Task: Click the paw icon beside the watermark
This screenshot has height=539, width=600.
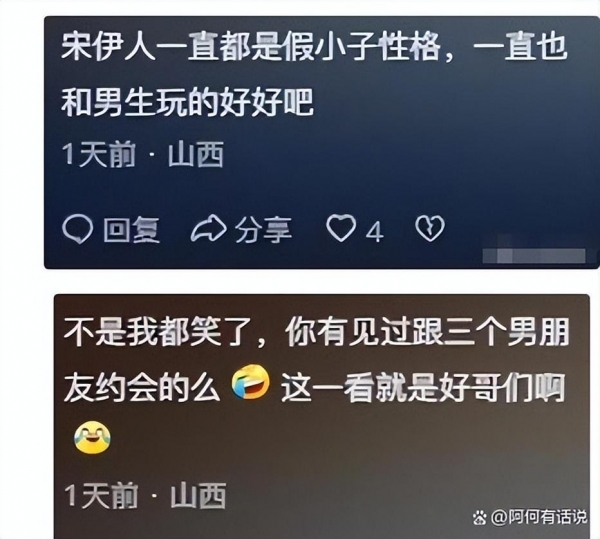Action: [x=479, y=518]
